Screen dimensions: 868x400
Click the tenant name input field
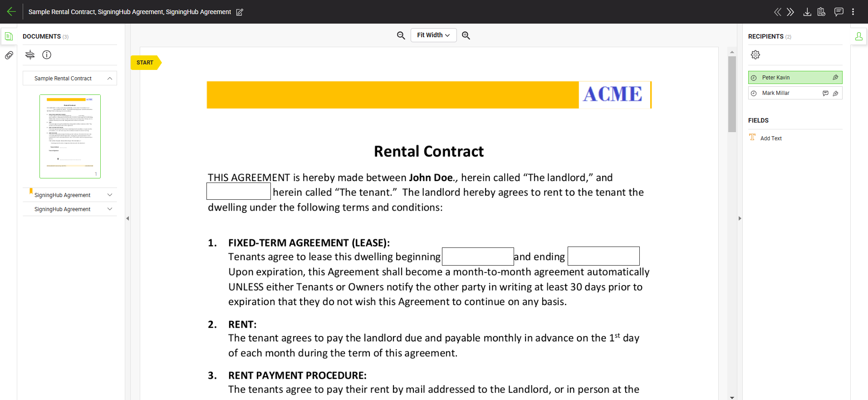[x=239, y=191]
